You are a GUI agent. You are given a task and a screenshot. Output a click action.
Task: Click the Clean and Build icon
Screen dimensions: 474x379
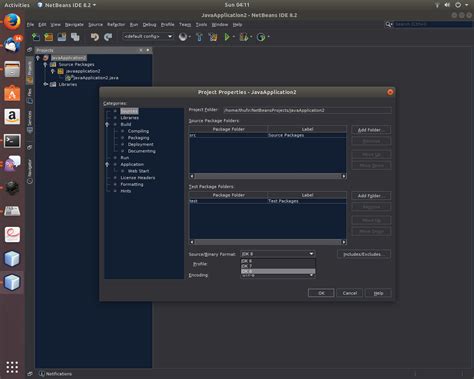point(213,37)
